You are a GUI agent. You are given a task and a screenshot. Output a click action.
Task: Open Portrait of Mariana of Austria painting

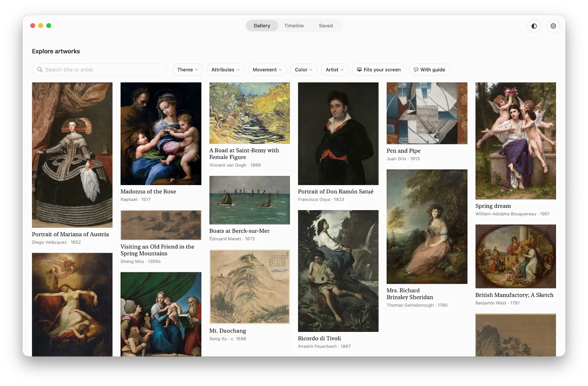coord(72,155)
